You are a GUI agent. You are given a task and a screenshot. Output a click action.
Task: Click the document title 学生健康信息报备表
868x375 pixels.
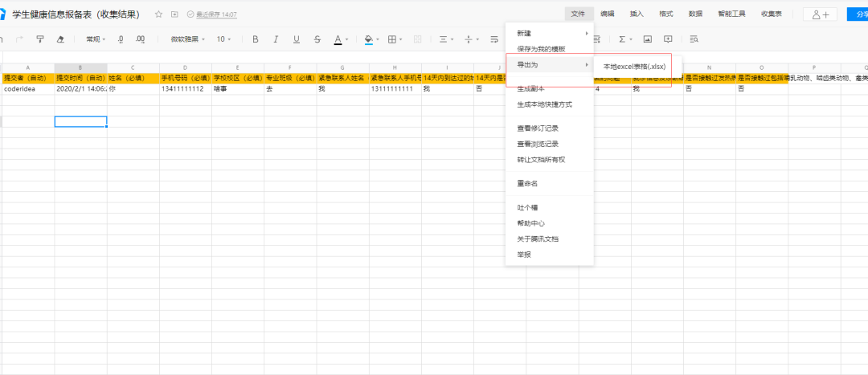coord(76,14)
